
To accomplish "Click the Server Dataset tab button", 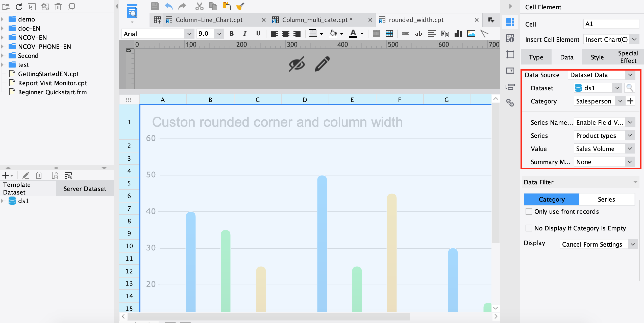I will tap(85, 189).
